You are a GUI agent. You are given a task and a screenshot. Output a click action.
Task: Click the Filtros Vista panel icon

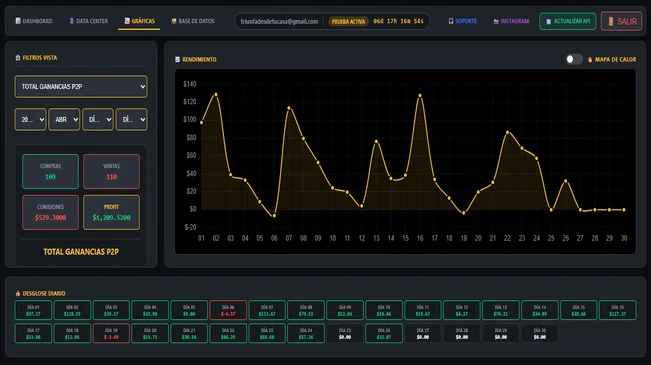point(18,58)
